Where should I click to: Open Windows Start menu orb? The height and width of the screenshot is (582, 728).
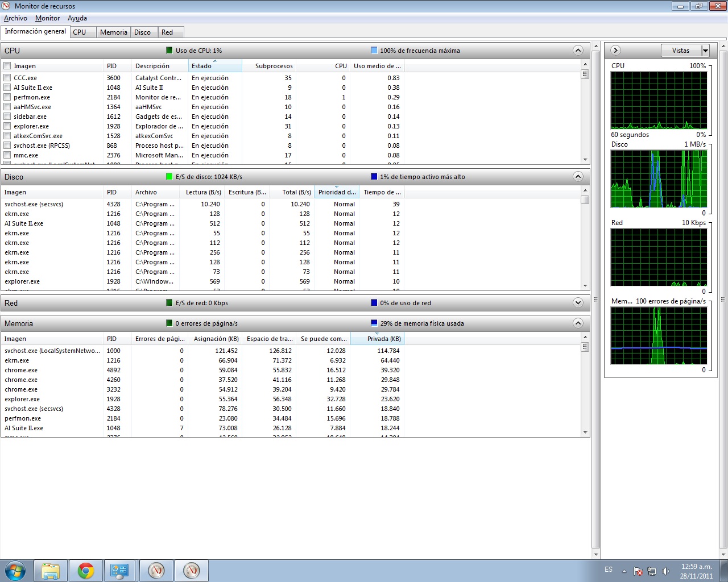point(15,571)
